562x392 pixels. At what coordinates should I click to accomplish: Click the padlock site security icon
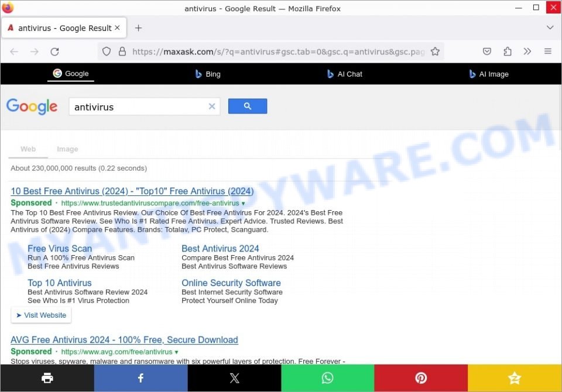click(x=121, y=51)
